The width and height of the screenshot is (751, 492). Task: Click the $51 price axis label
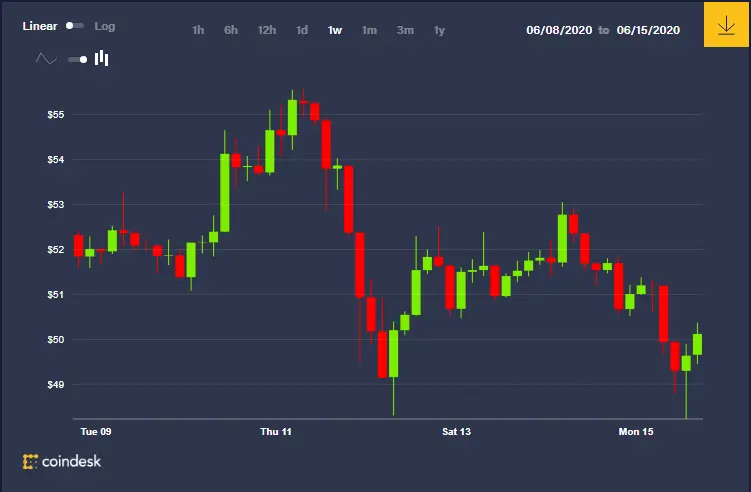(56, 295)
